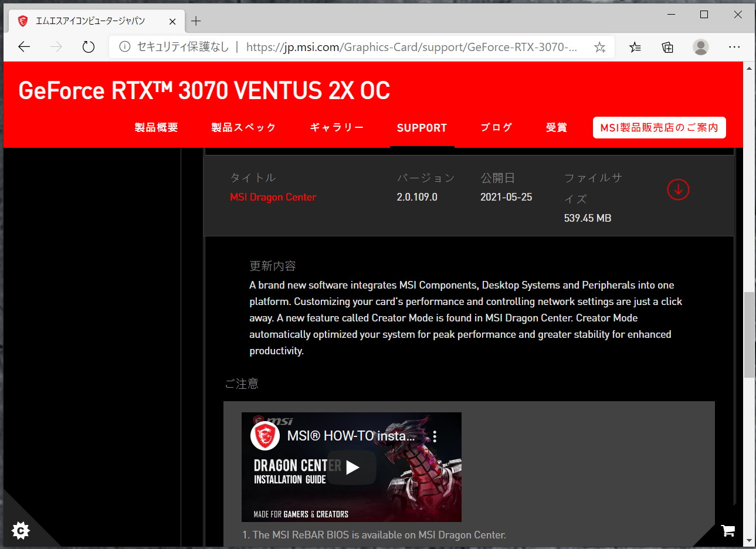Click MSI製品販売店のご案内 button
756x549 pixels.
click(659, 127)
